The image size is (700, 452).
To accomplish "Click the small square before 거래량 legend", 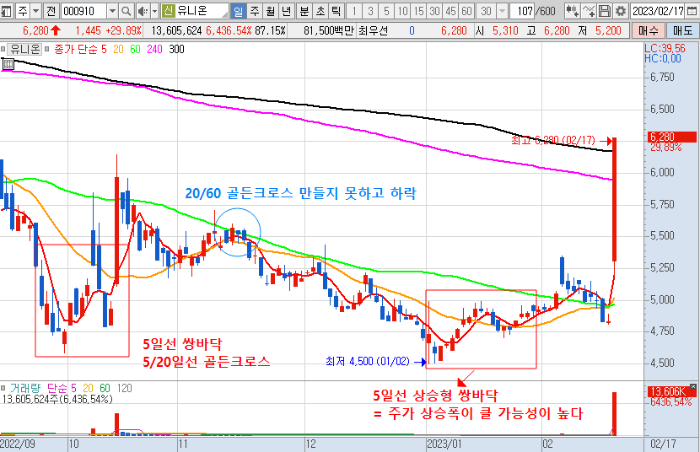I will tap(3, 388).
